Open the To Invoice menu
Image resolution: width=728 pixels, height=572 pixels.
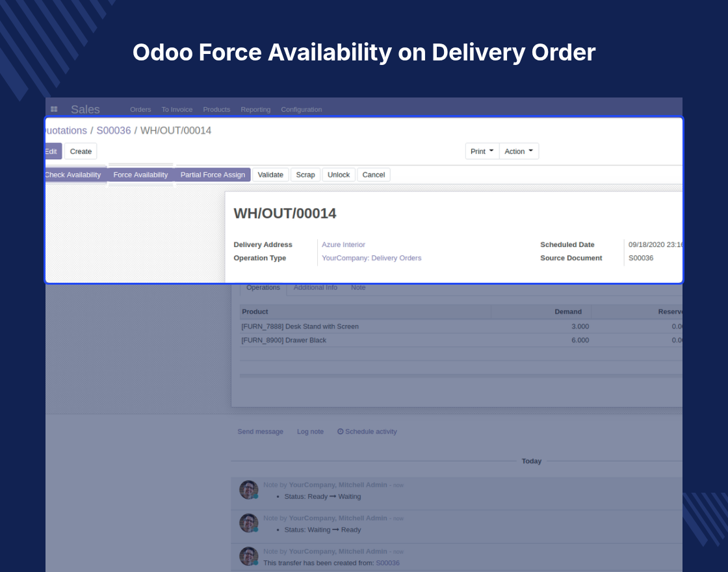(177, 110)
